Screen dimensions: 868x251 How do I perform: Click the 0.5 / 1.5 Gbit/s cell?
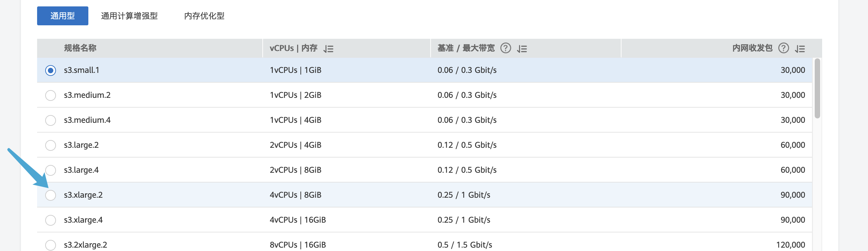click(x=465, y=245)
